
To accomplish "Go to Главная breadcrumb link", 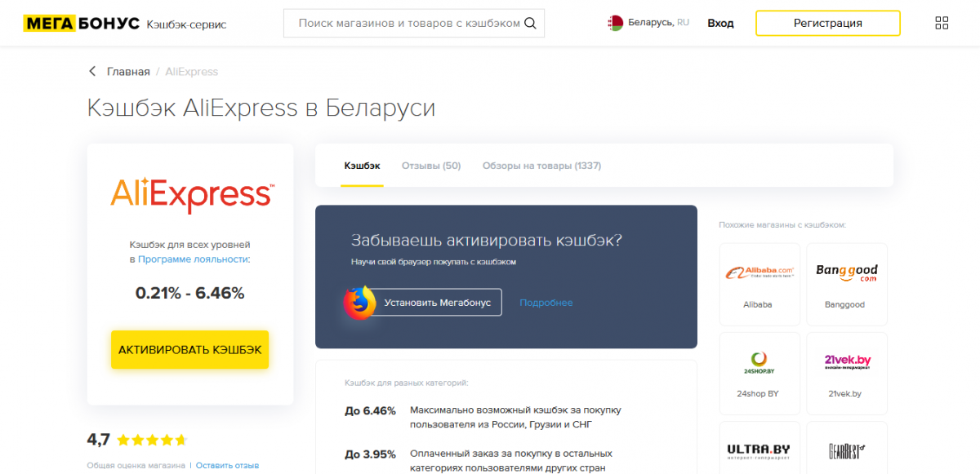I will [128, 72].
